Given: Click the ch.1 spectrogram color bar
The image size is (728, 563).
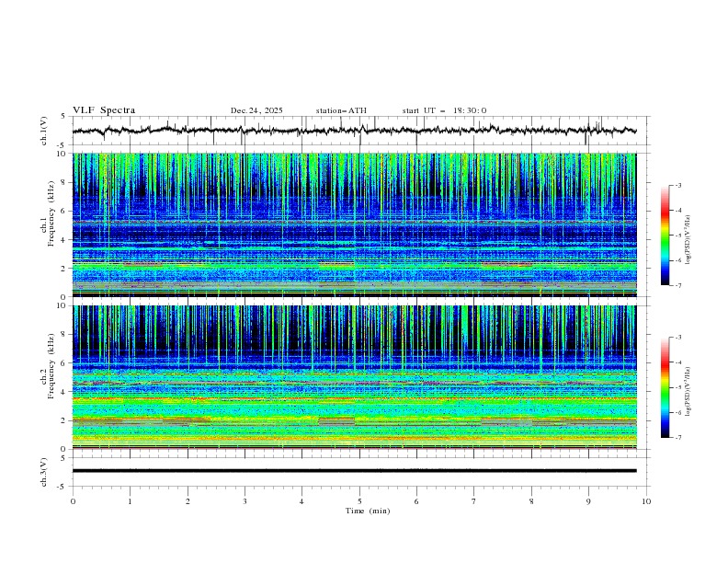Looking at the screenshot, I should tap(665, 235).
